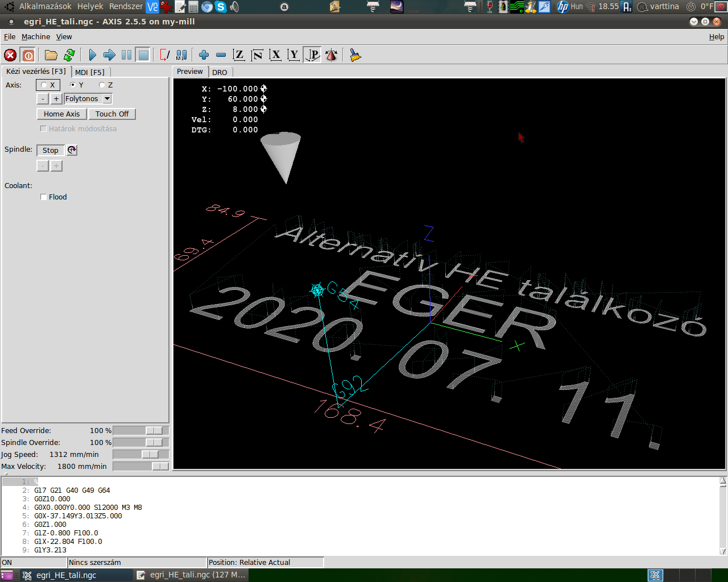Increase spindle speed with the disabled plus button
The height and width of the screenshot is (582, 728).
point(56,166)
